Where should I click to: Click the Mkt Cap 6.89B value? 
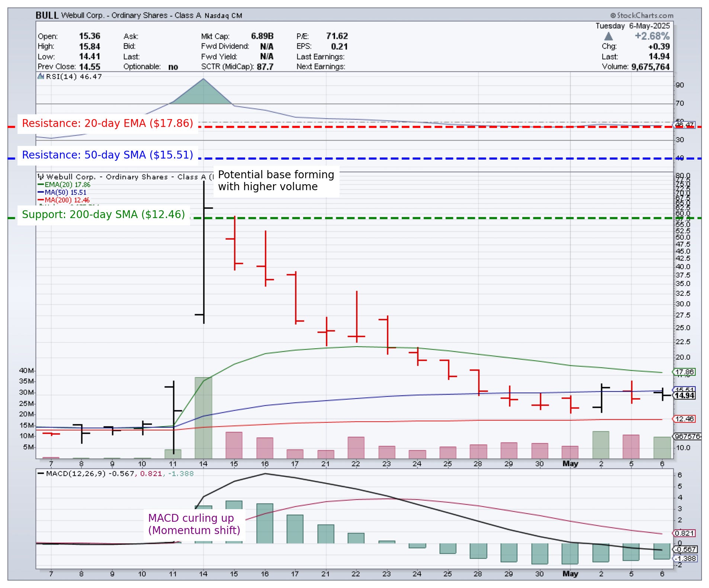click(262, 36)
